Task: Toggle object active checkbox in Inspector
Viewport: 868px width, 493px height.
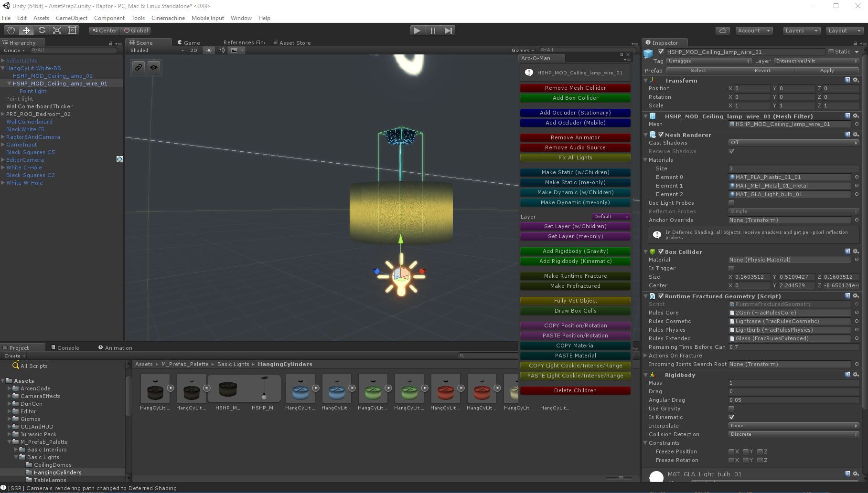Action: [661, 52]
